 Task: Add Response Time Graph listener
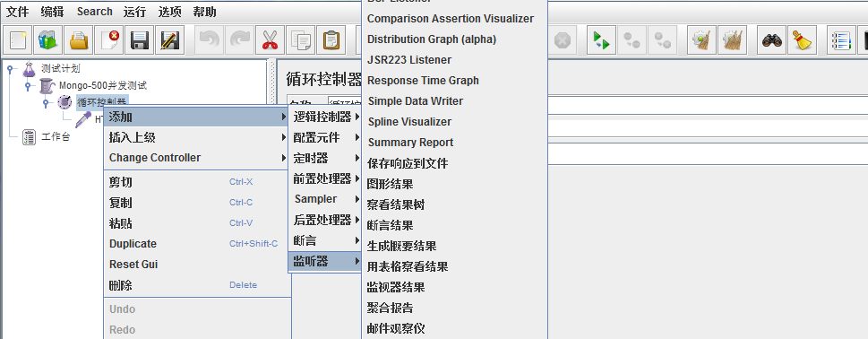coord(454,81)
